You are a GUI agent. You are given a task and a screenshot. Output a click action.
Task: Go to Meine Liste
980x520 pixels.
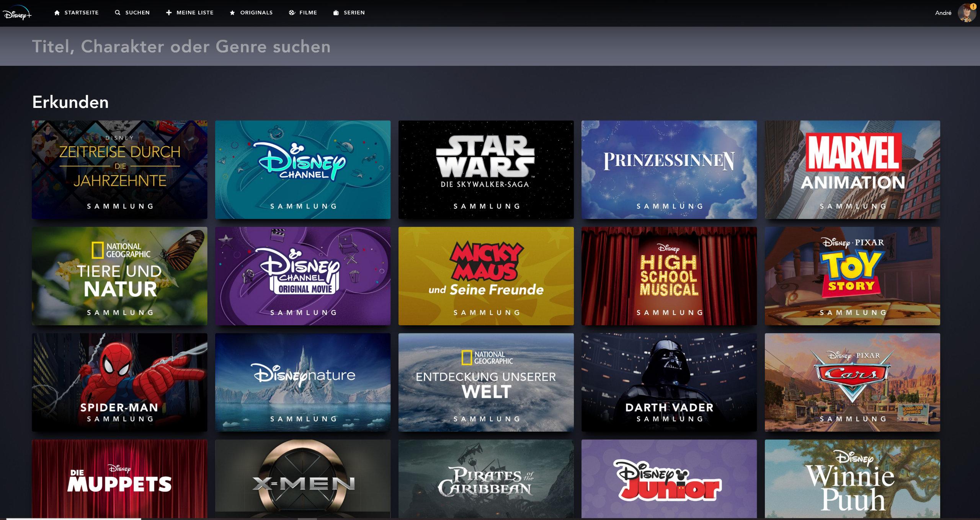[195, 13]
